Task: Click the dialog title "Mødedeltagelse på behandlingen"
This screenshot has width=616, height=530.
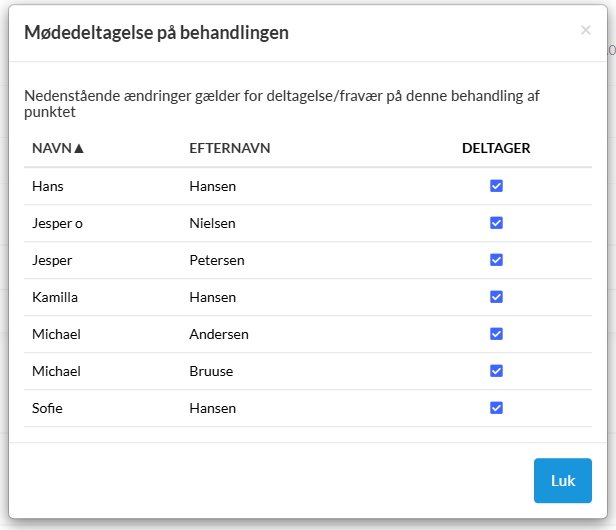Action: tap(156, 33)
